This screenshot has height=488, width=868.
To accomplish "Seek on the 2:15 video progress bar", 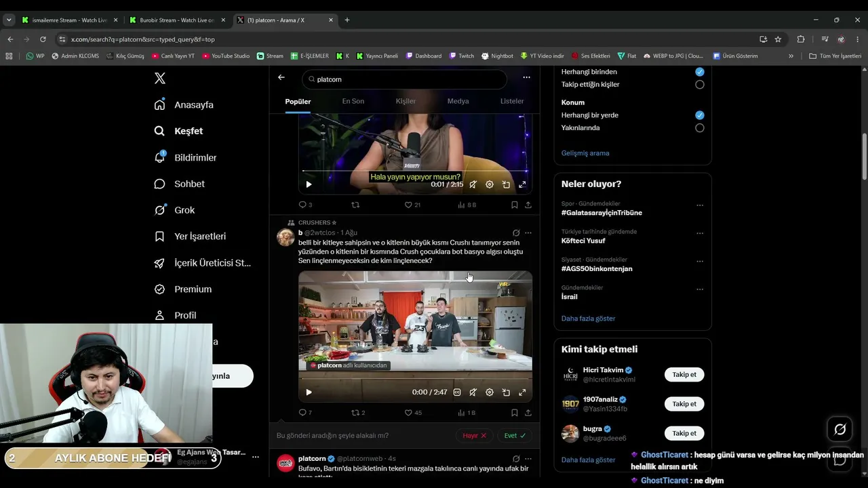I will point(415,170).
